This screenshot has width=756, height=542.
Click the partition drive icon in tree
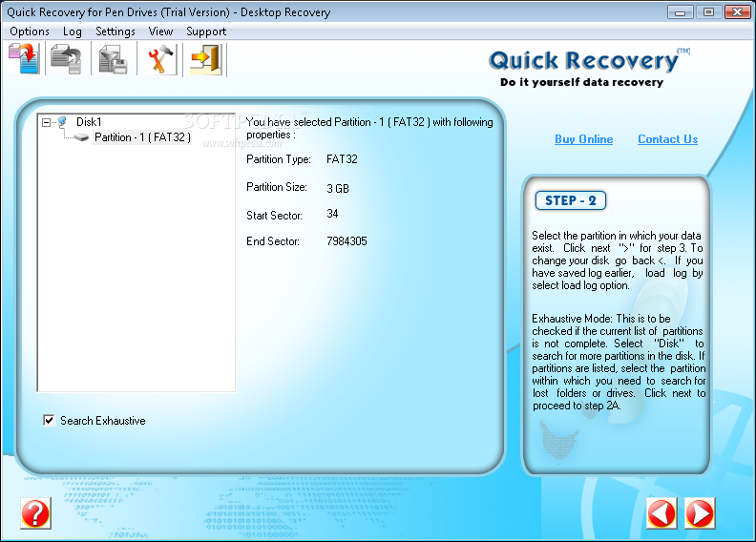tap(81, 137)
